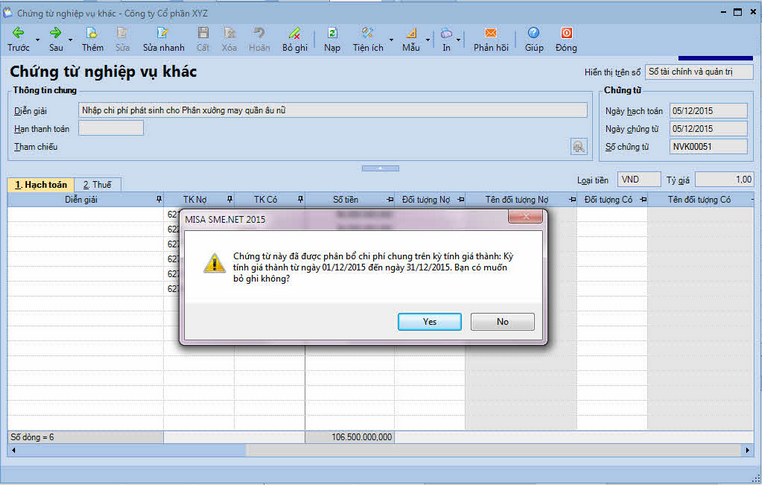
Task: Click the Số chứng từ NVK00051 field
Action: [709, 146]
